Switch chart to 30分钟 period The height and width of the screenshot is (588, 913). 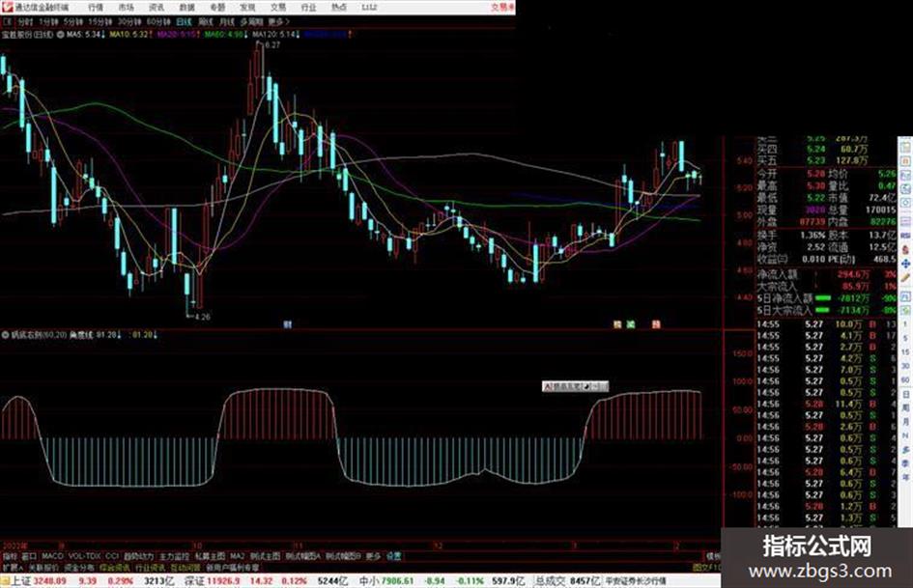129,21
